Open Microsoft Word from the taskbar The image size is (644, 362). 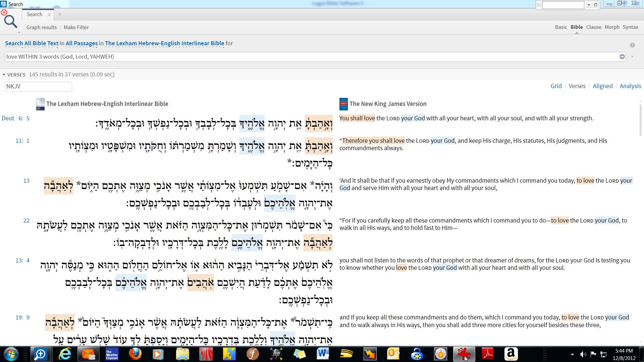point(323,354)
